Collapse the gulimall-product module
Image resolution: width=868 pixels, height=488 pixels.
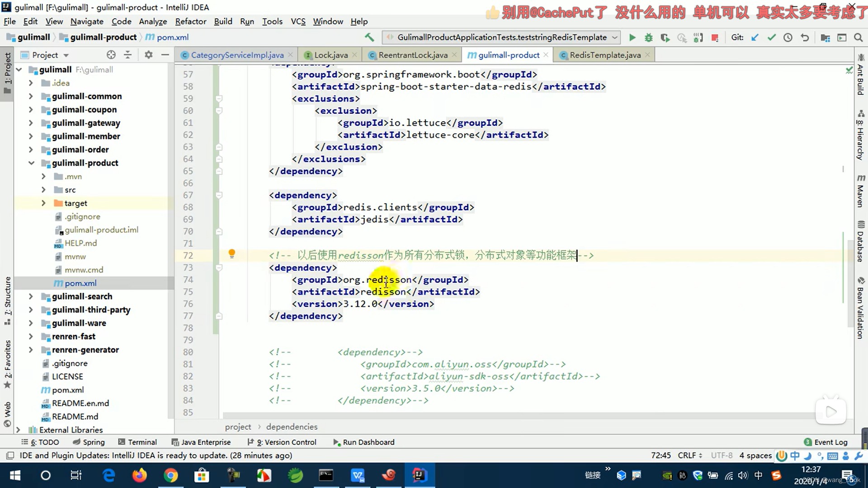pyautogui.click(x=31, y=163)
